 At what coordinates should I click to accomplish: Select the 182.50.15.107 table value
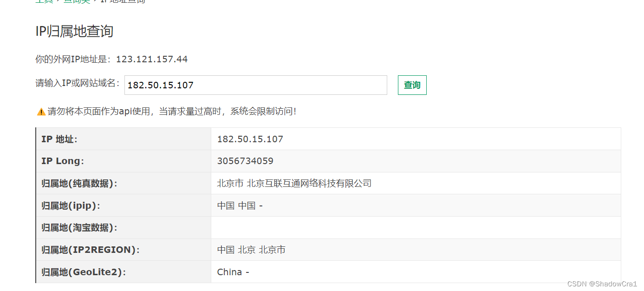click(250, 139)
